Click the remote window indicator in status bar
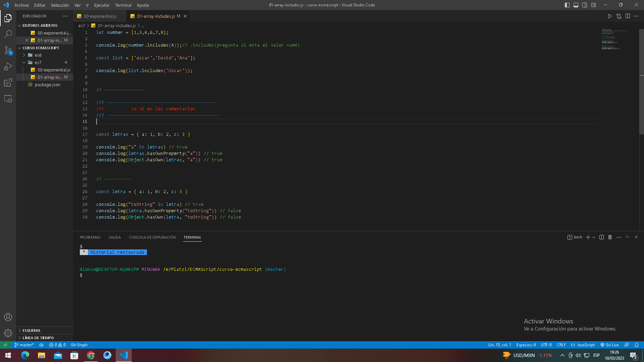Screen dimensions: 644x362 pos(5,345)
